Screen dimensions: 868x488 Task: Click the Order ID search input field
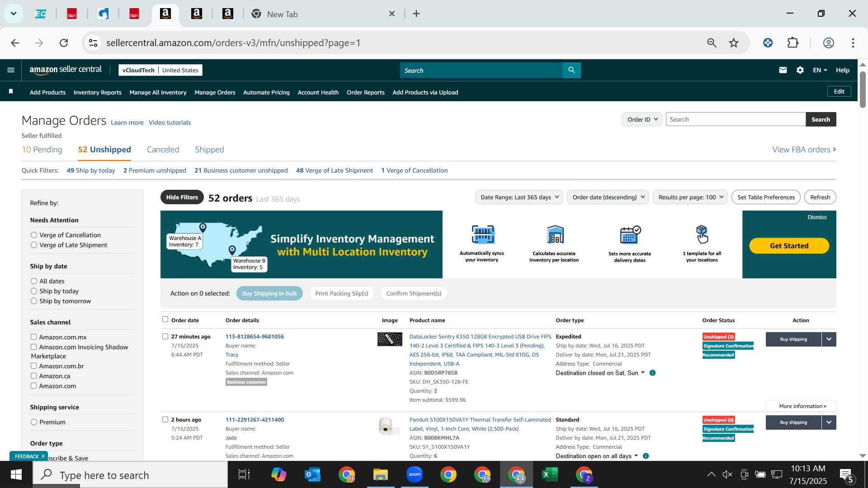point(736,119)
